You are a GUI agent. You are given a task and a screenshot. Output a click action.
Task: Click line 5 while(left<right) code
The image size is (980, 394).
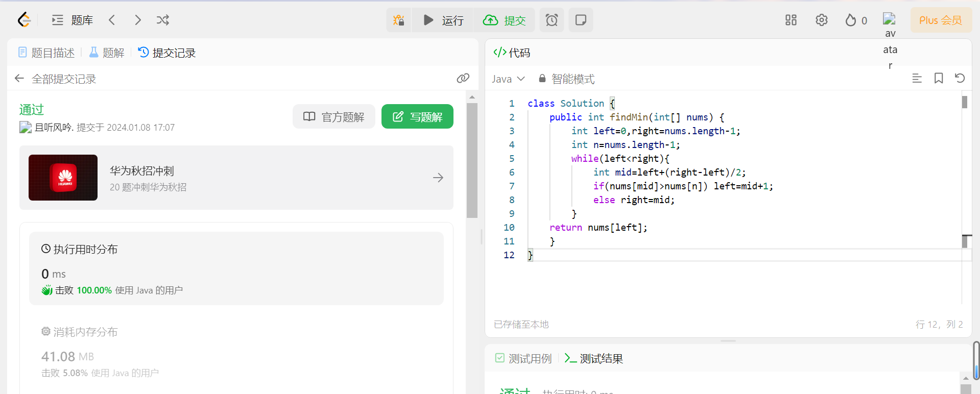(620, 158)
